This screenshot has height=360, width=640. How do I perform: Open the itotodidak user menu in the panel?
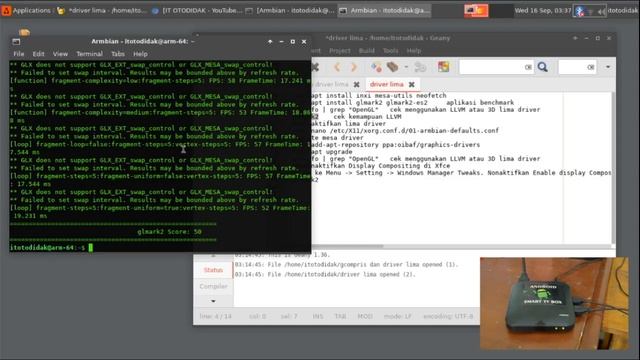tap(623, 11)
